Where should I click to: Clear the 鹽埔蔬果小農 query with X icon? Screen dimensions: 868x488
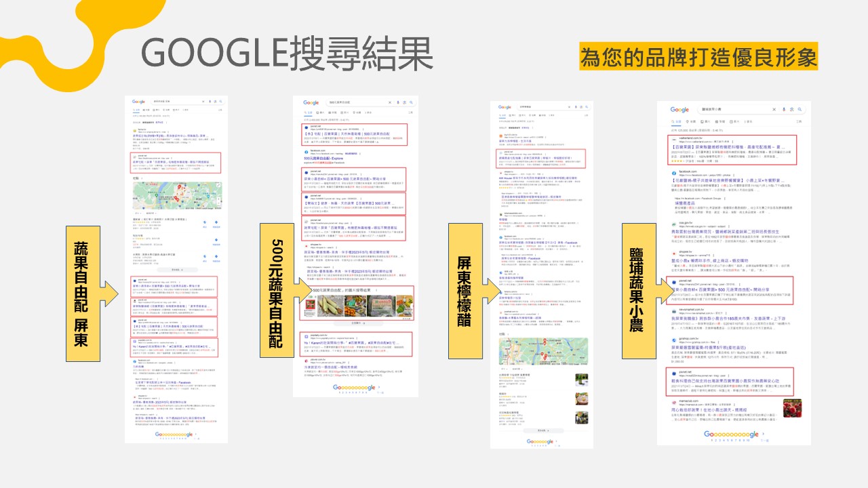click(x=775, y=109)
